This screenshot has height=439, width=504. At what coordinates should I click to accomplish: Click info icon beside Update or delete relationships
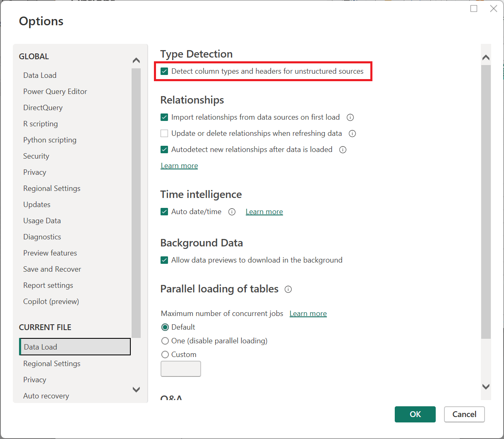[x=352, y=133]
